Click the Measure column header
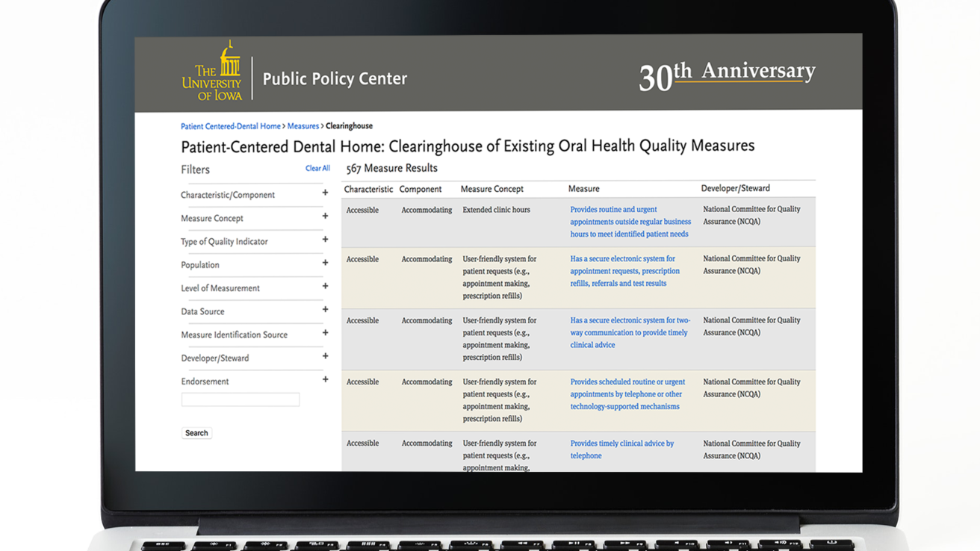 pyautogui.click(x=583, y=188)
